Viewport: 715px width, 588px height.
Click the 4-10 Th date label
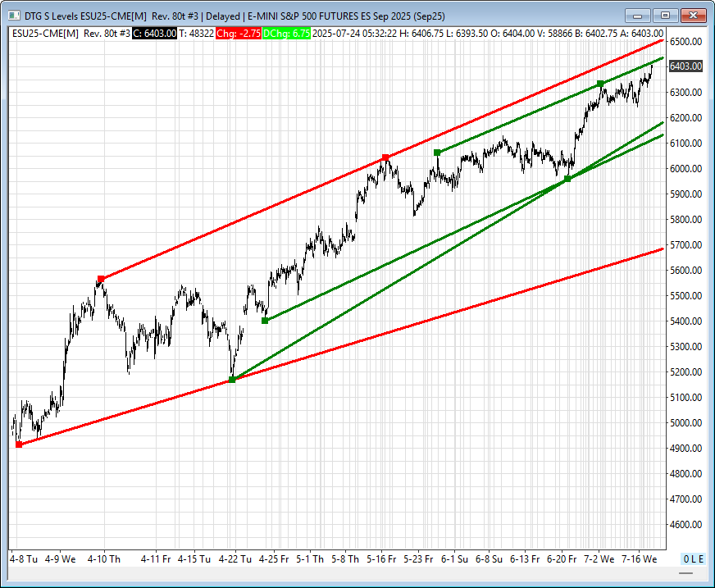point(103,559)
